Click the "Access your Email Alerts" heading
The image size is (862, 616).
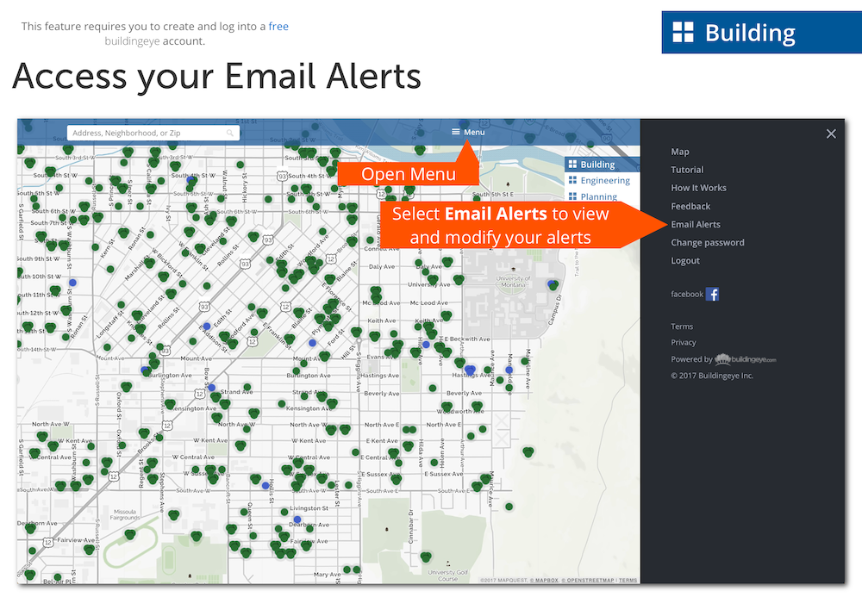coord(216,76)
